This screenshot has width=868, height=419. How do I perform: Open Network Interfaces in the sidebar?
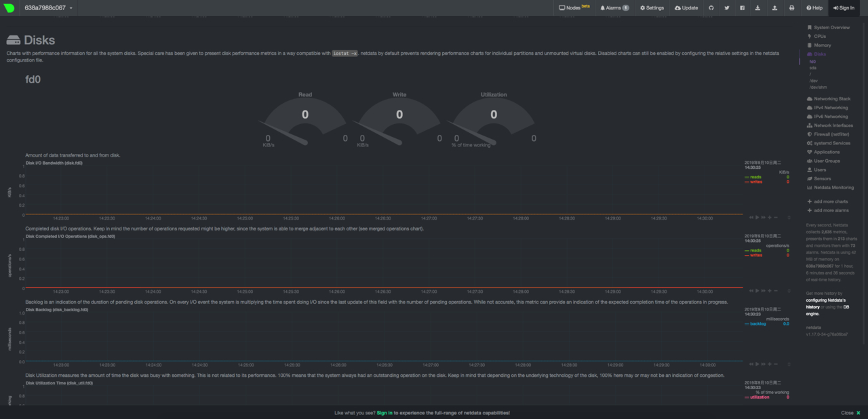click(x=829, y=125)
